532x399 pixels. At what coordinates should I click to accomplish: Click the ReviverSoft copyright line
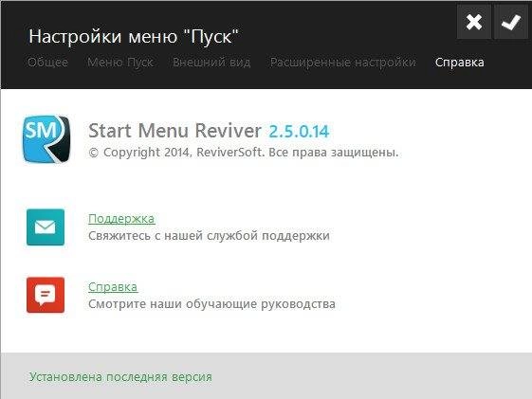pyautogui.click(x=244, y=153)
